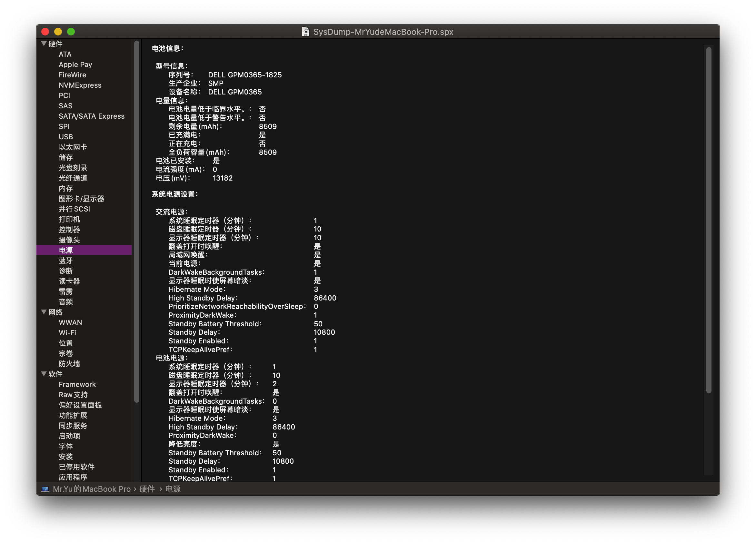Select Framework under 软件

click(77, 385)
